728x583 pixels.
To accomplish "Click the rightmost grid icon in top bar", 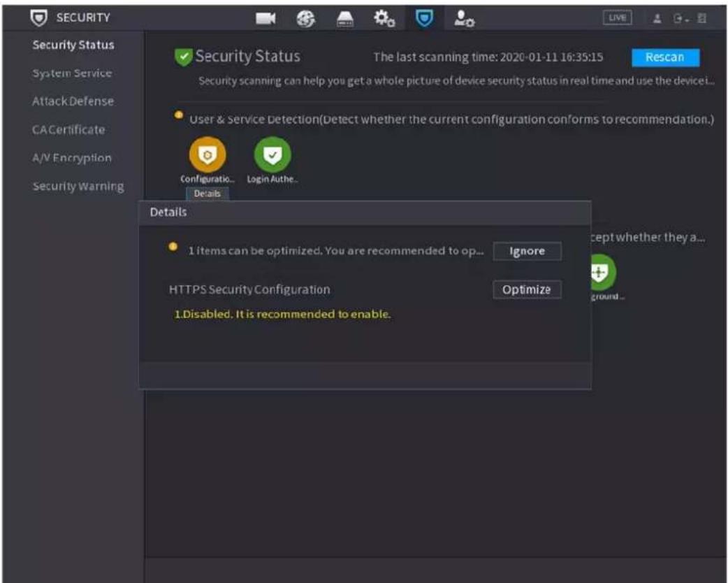I will coord(701,19).
